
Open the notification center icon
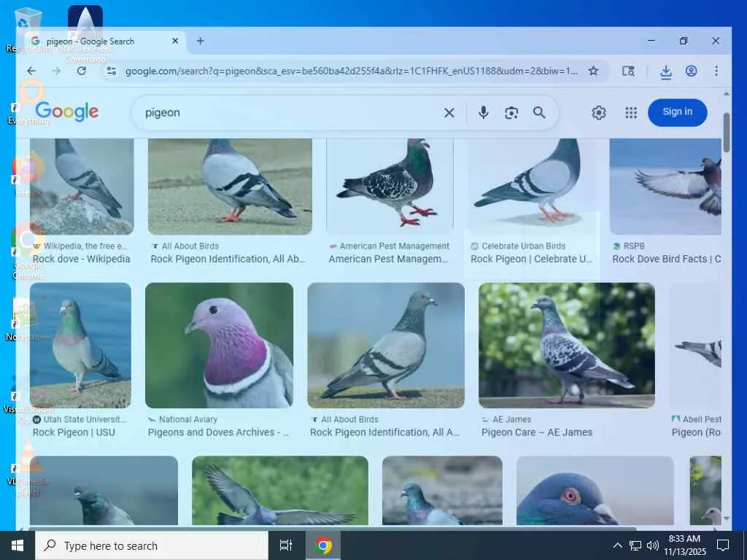point(723,545)
